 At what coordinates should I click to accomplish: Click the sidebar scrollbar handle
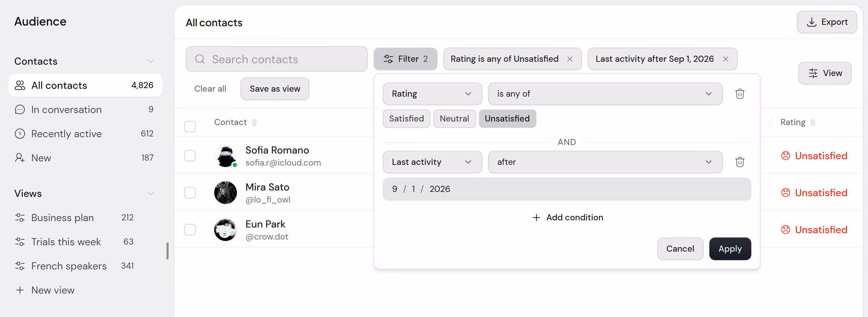coord(167,251)
